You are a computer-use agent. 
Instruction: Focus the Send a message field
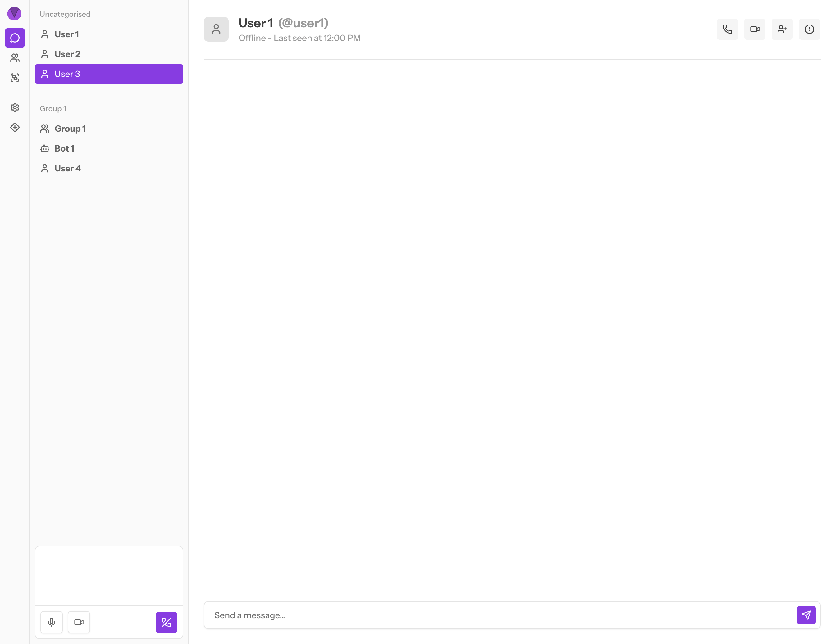click(x=497, y=615)
